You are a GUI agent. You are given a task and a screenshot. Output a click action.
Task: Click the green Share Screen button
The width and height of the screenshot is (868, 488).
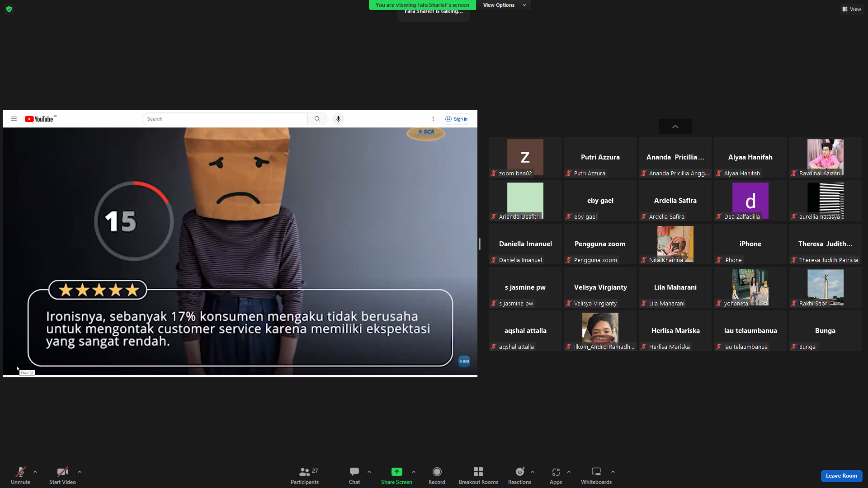[396, 475]
